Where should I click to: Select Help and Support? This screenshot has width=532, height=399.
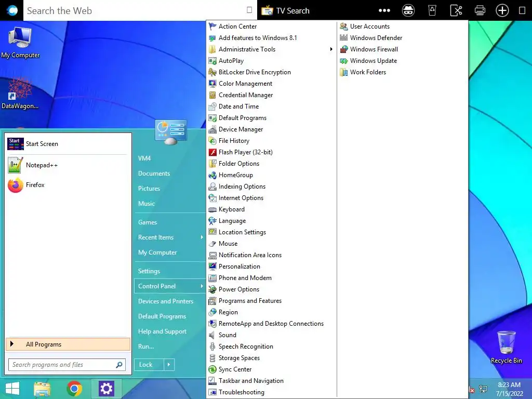[x=162, y=331]
